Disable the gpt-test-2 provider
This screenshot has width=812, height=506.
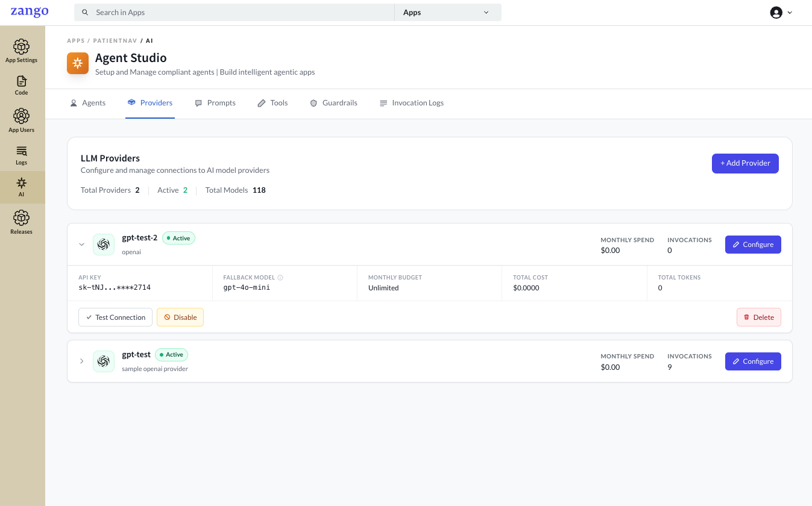tap(180, 317)
